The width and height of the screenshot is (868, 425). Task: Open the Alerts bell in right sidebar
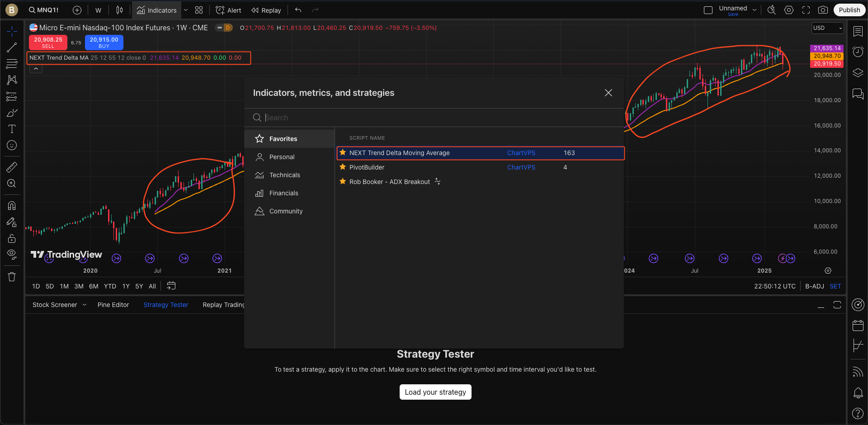858,393
